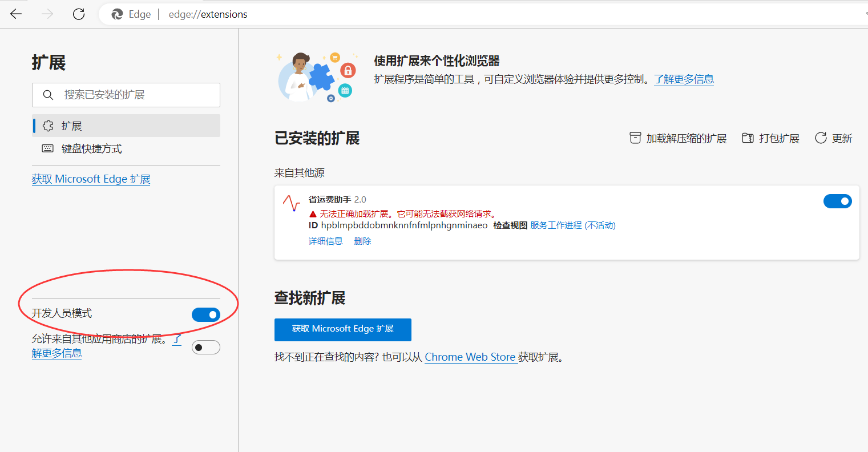The width and height of the screenshot is (868, 452).
Task: Click the extensions illustration banner image
Action: [318, 77]
